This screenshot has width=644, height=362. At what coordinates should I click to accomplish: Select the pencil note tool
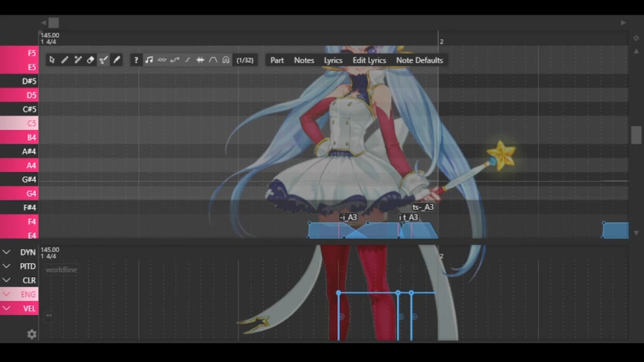[x=65, y=60]
